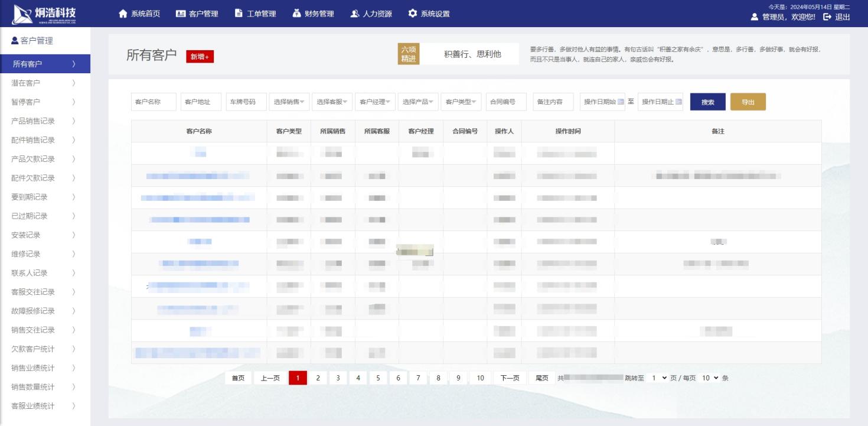This screenshot has height=426, width=868.
Task: Click the home icon for 系统首页
Action: [x=123, y=14]
